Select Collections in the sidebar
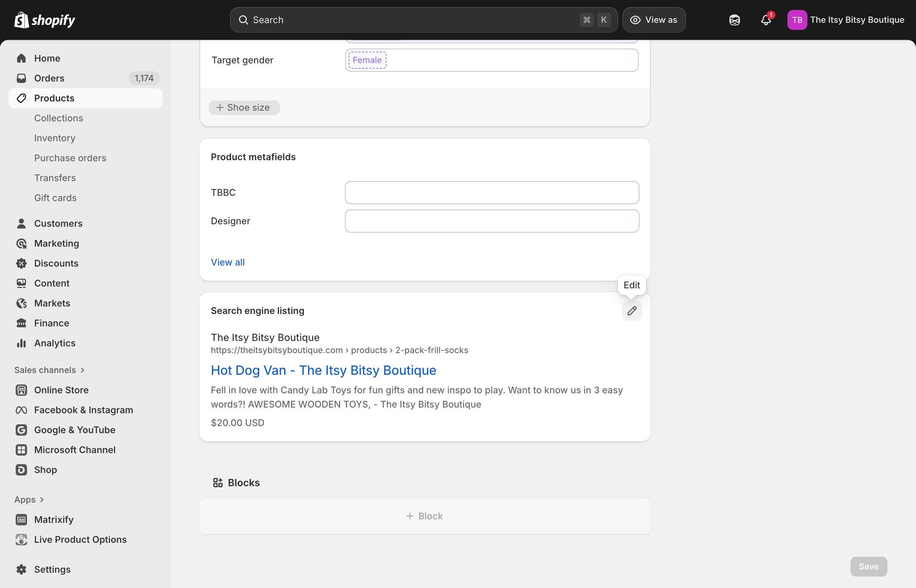 pyautogui.click(x=58, y=118)
